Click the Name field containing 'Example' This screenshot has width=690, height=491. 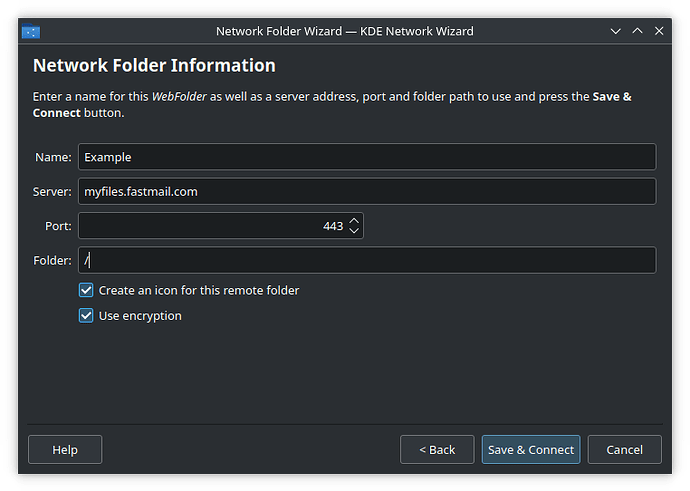tap(366, 157)
